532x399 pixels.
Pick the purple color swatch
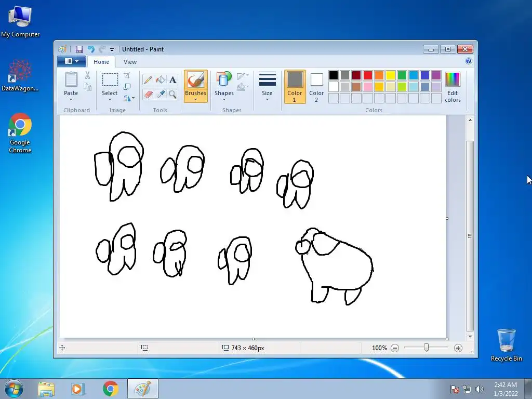(x=436, y=75)
